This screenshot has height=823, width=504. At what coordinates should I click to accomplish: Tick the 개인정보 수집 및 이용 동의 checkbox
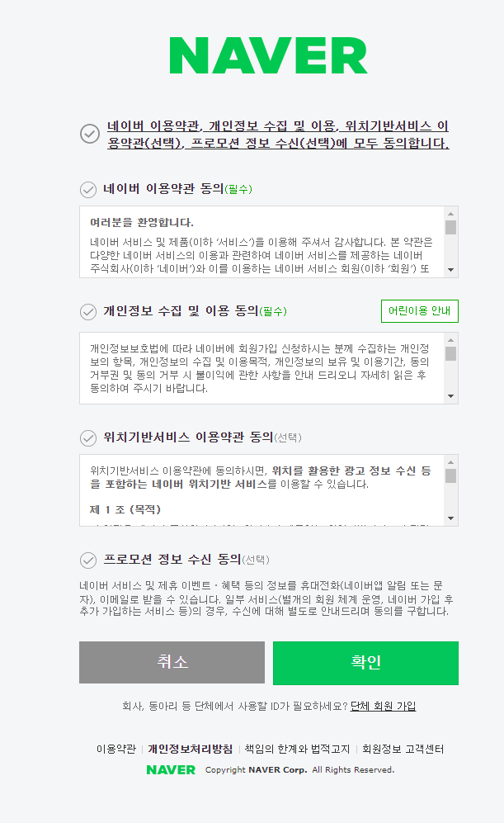[88, 311]
